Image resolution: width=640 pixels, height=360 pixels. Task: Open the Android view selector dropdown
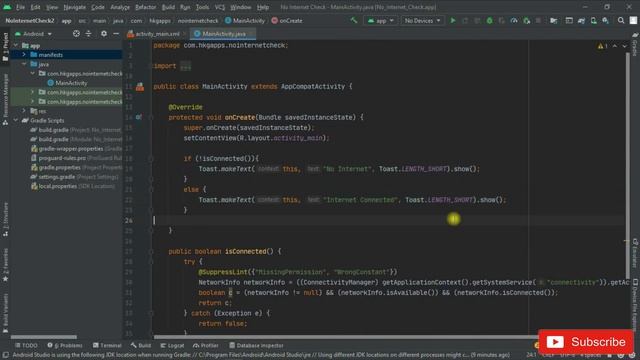(33, 33)
